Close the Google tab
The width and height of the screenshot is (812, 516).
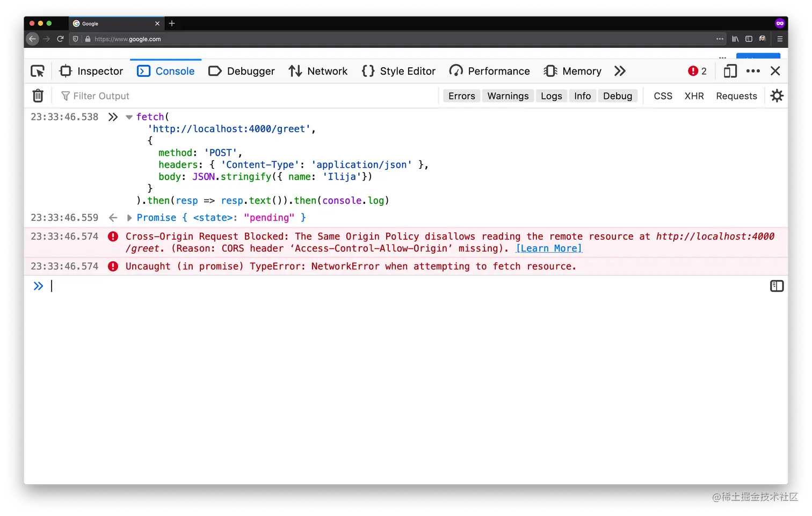click(157, 24)
